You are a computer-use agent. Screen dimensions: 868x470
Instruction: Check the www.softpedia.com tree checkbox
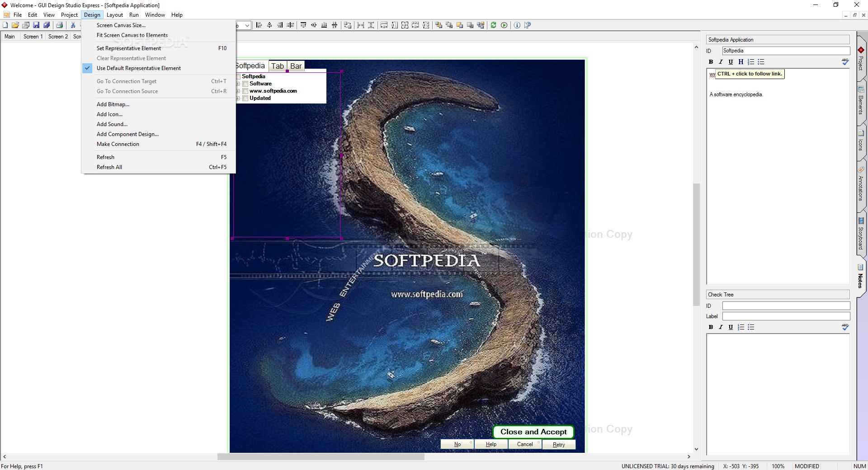pos(245,91)
